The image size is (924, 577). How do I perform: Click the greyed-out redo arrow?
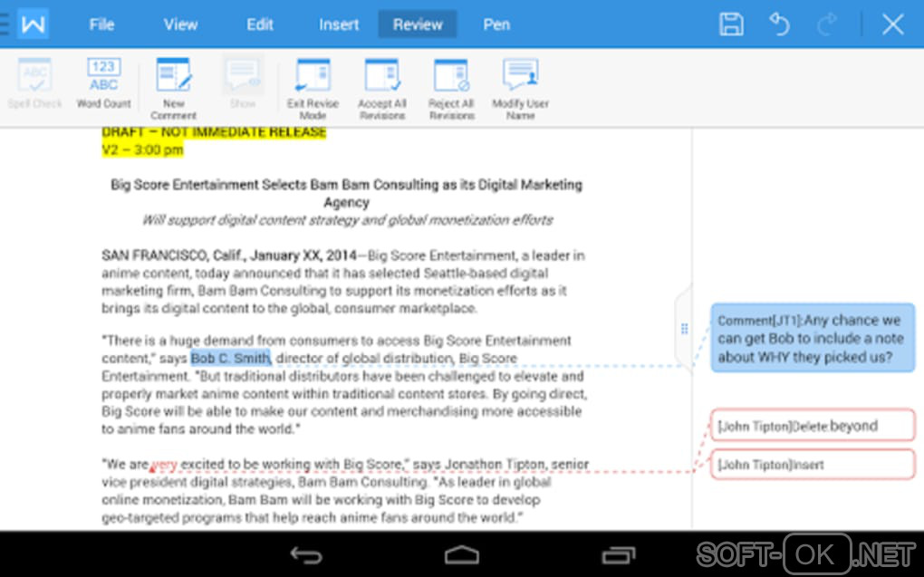[x=827, y=24]
